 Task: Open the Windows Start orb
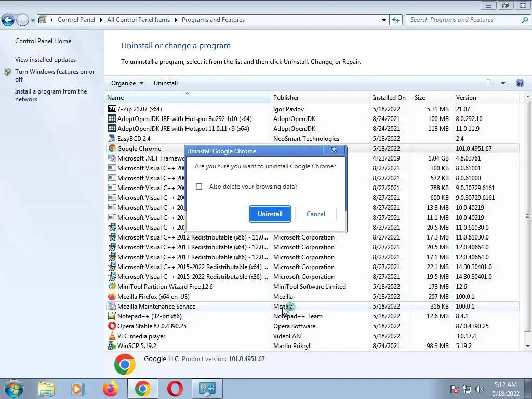[14, 389]
